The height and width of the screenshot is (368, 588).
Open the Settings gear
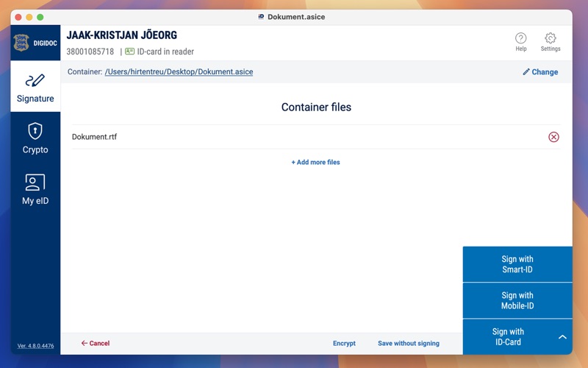[x=550, y=42]
